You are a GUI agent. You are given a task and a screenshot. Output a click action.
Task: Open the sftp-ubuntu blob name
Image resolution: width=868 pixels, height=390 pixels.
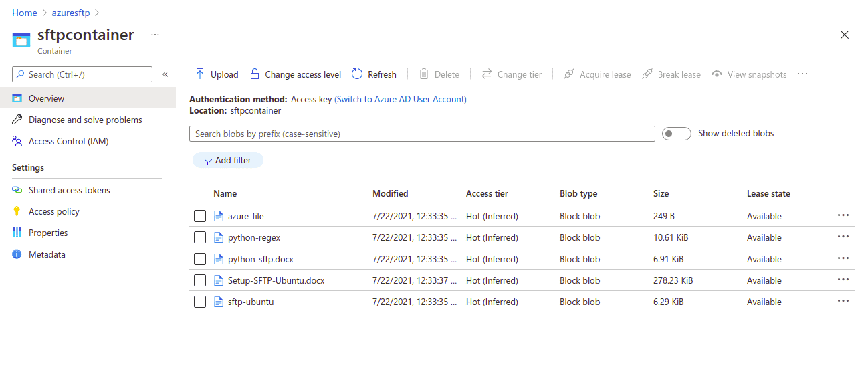pos(251,302)
